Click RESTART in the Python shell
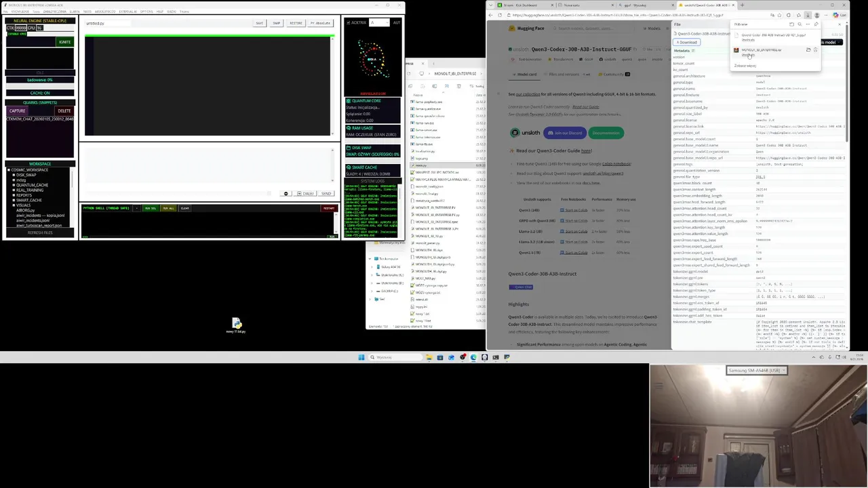This screenshot has width=868, height=488. [329, 208]
